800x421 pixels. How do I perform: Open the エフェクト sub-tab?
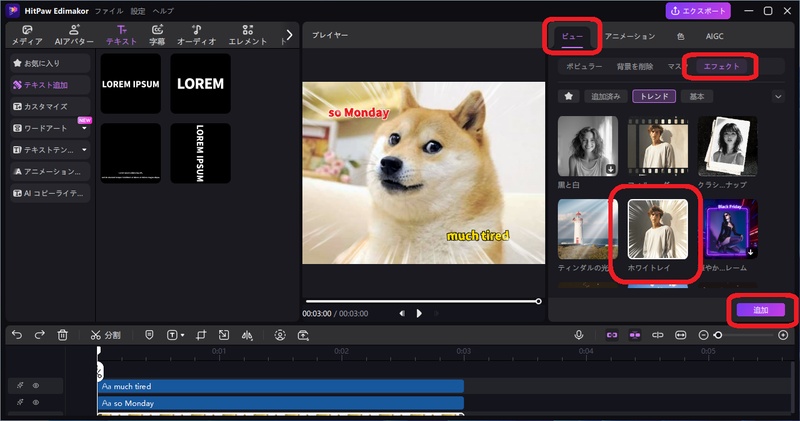point(721,66)
